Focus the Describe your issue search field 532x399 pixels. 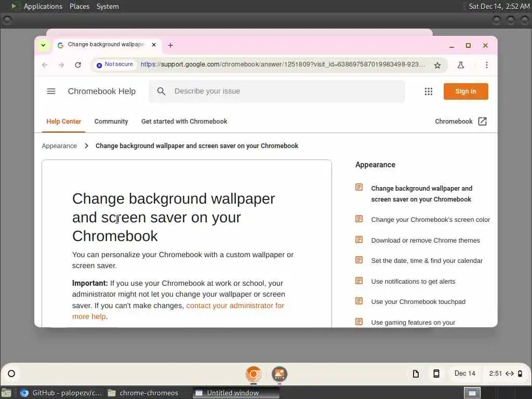click(x=276, y=91)
